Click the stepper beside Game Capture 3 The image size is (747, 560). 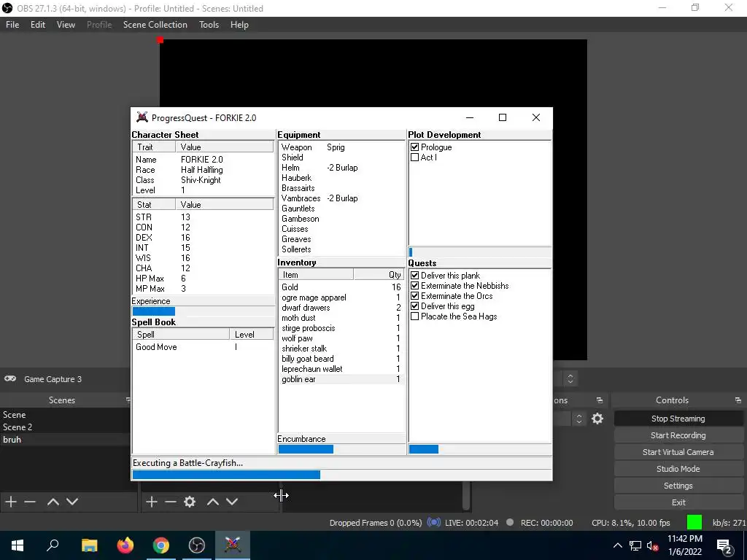click(570, 378)
